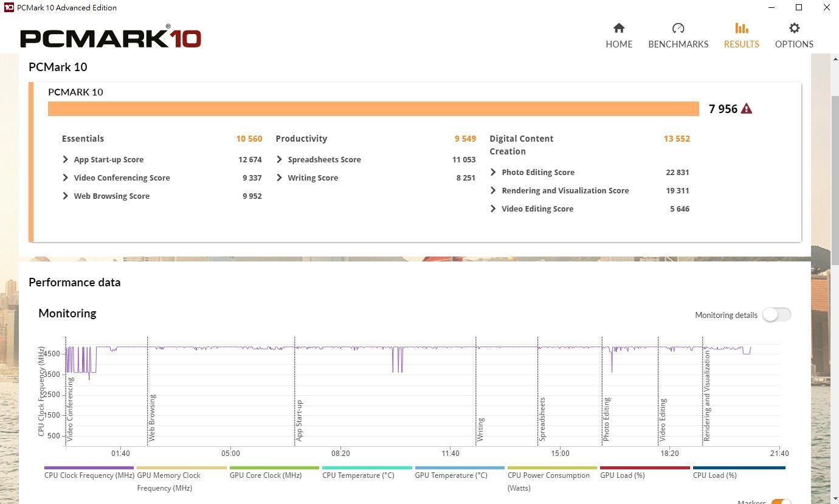Click the orange PCMark 10 score bar
This screenshot has width=839, height=504.
373,109
